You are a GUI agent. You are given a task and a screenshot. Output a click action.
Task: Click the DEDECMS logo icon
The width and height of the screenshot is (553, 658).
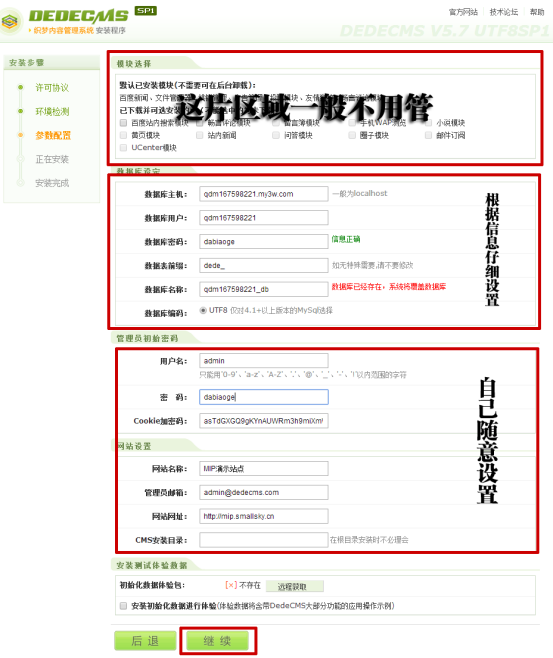tap(10, 21)
